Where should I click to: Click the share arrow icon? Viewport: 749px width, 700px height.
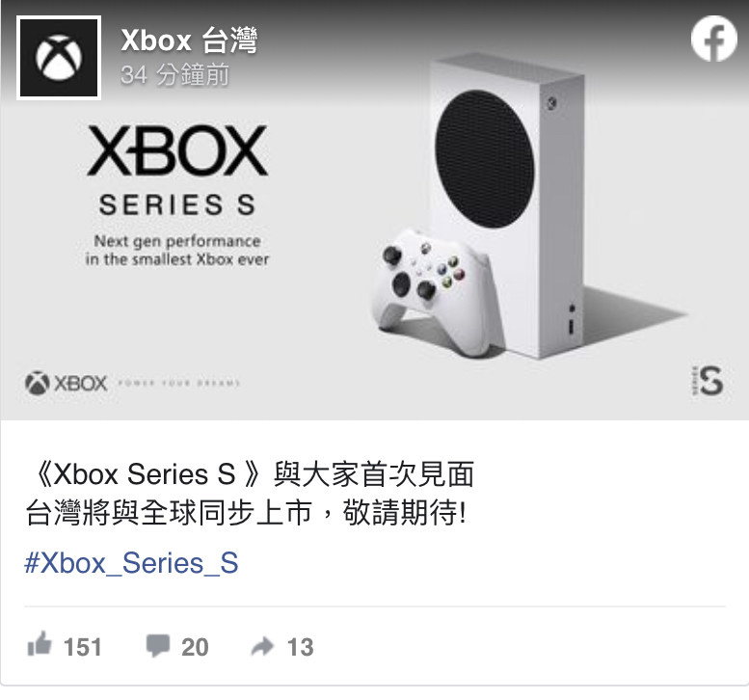pyautogui.click(x=262, y=646)
